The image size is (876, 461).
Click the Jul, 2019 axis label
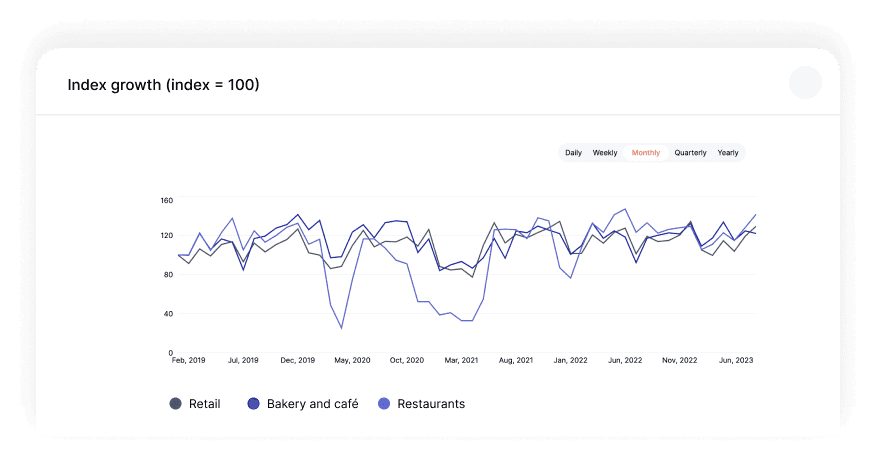(x=243, y=360)
